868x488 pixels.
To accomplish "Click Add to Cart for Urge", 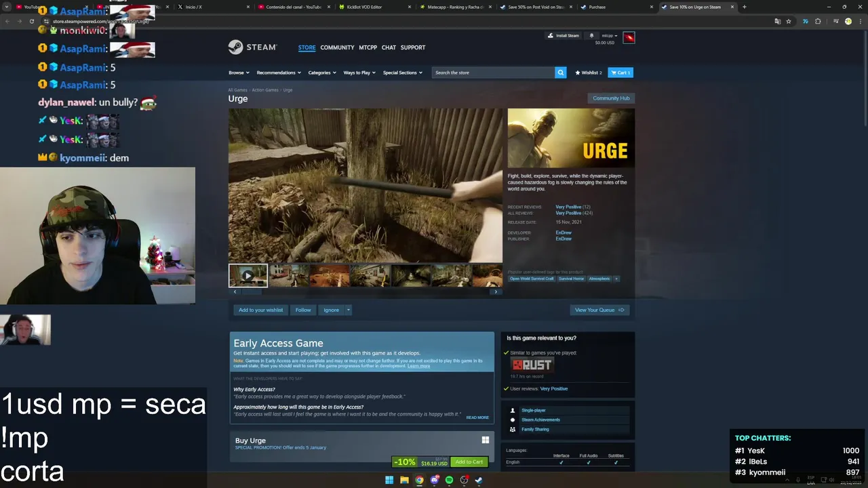I will [469, 462].
